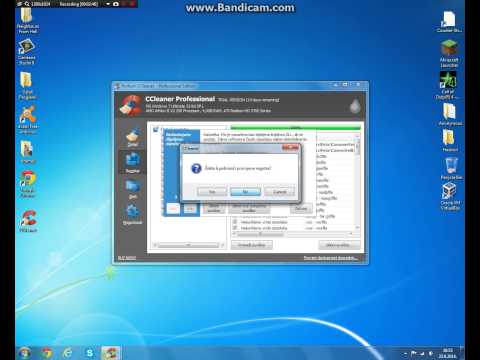Click the Online Help link in CCleaner
Screen dimensions: 480x360
pos(127,258)
